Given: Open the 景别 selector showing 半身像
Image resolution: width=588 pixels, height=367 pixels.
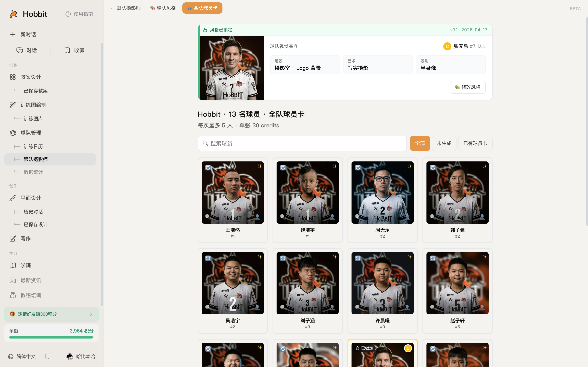Looking at the screenshot, I should coord(451,65).
